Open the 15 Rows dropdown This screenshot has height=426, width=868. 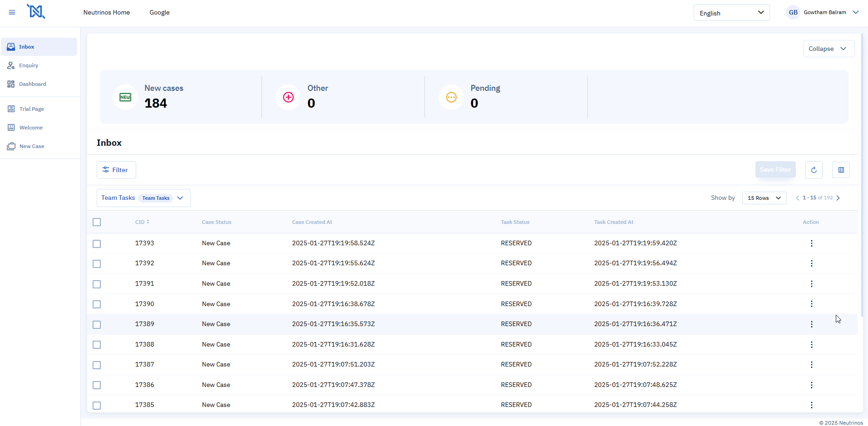(x=764, y=198)
